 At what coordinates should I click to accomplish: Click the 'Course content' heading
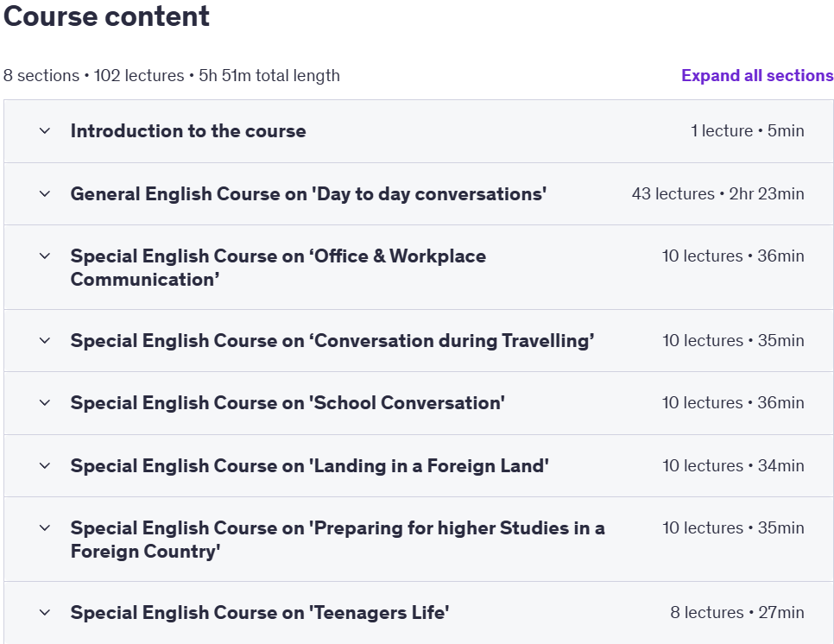[106, 16]
